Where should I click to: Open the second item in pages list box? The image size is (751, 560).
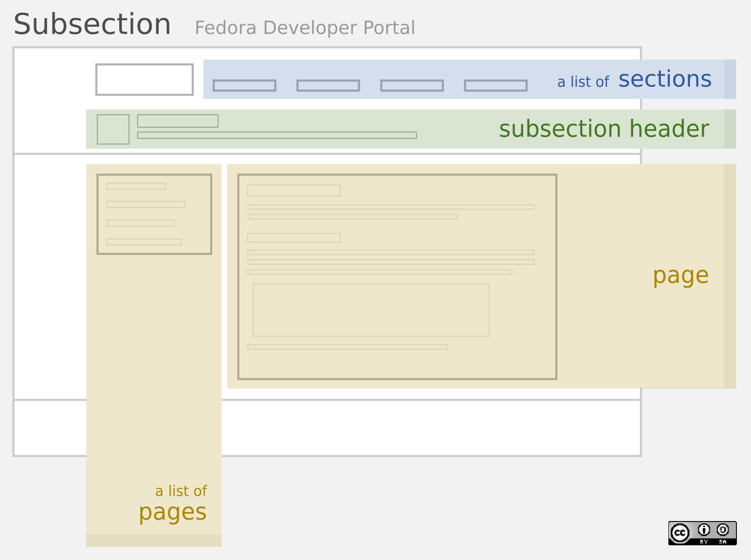(x=146, y=204)
